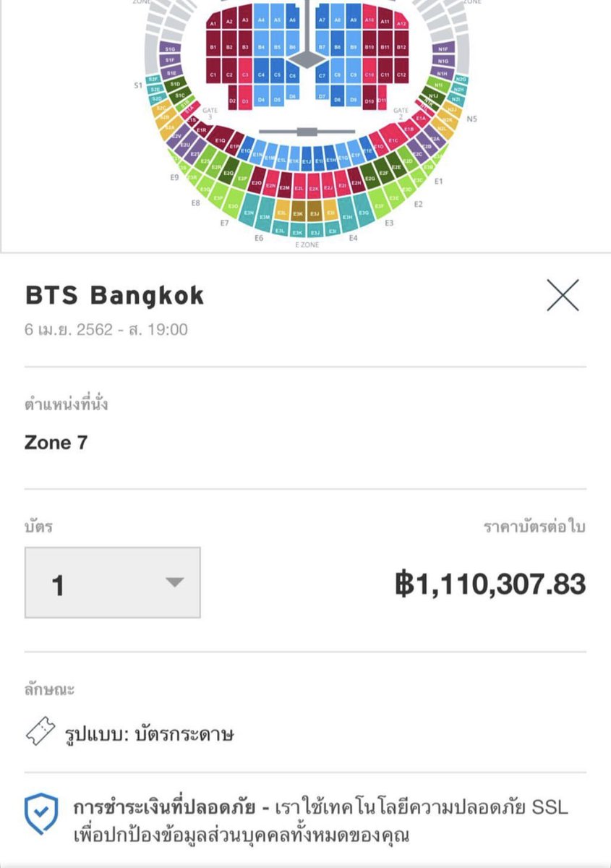This screenshot has width=611, height=868.
Task: Select seat block B12 on the map
Action: pos(401,47)
